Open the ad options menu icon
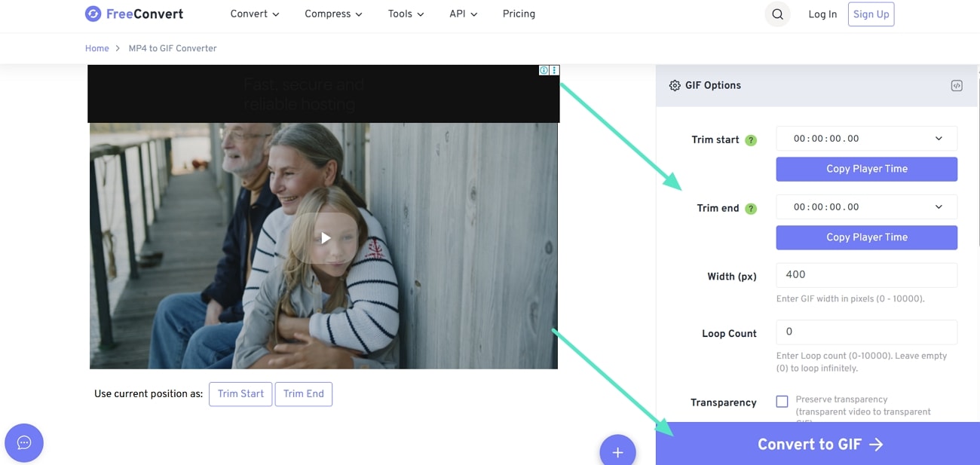980x465 pixels. 554,70
